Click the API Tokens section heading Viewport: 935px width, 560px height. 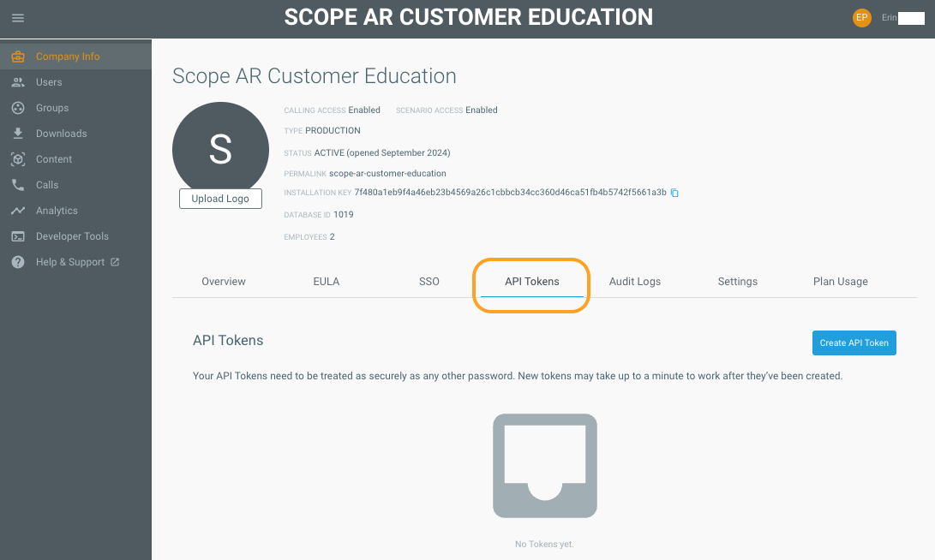coord(228,340)
